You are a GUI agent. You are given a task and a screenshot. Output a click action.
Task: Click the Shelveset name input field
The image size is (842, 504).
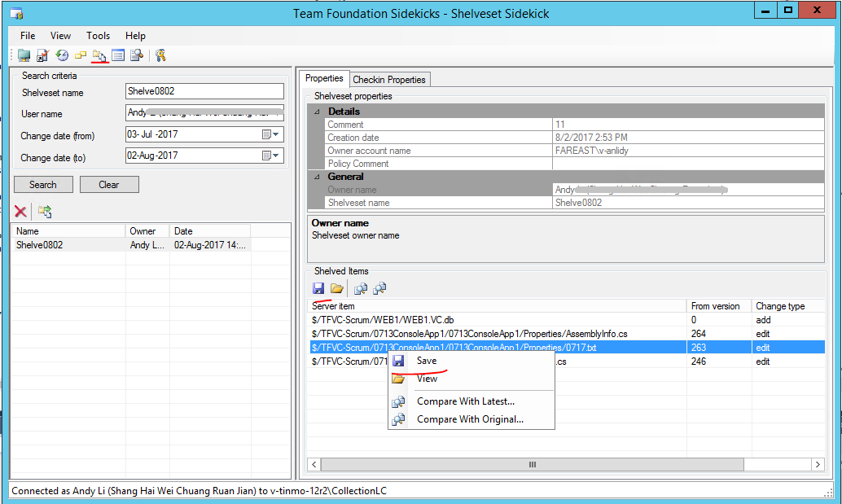(204, 91)
